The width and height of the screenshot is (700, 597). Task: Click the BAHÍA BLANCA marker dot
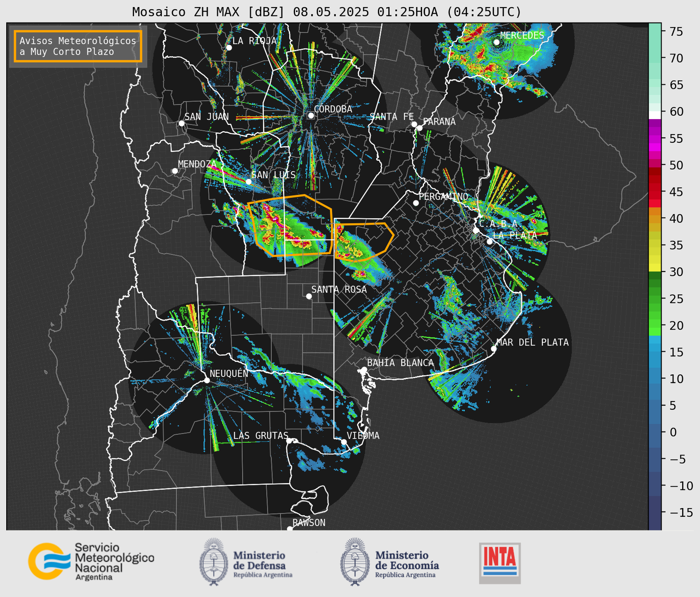tap(364, 369)
